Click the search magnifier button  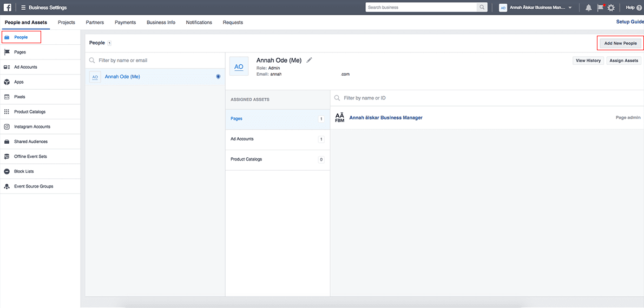[482, 8]
